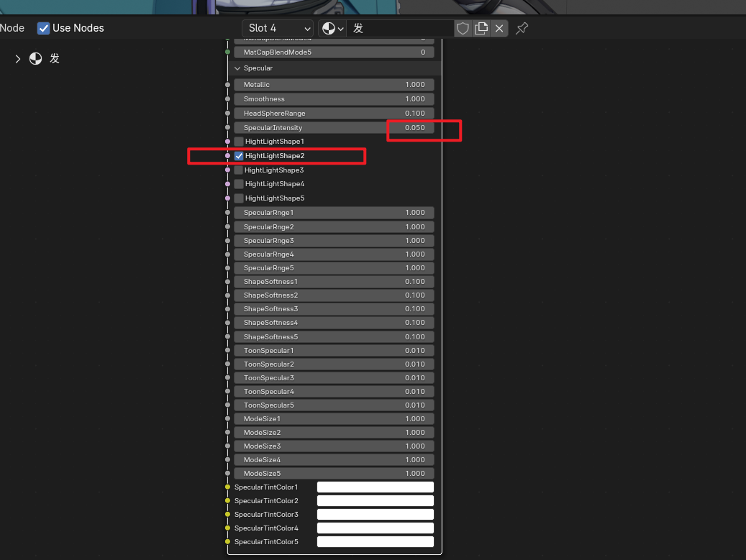The height and width of the screenshot is (560, 746).
Task: Open the material browse sphere icon
Action: [x=332, y=28]
